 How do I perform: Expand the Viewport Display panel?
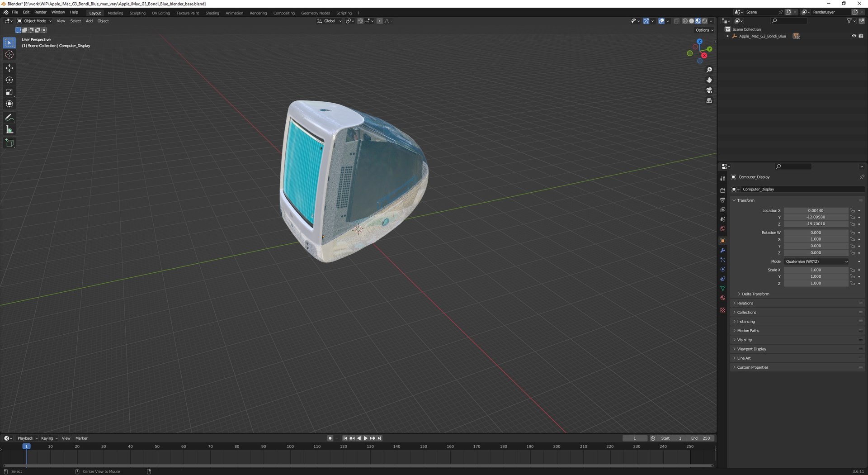(x=751, y=349)
